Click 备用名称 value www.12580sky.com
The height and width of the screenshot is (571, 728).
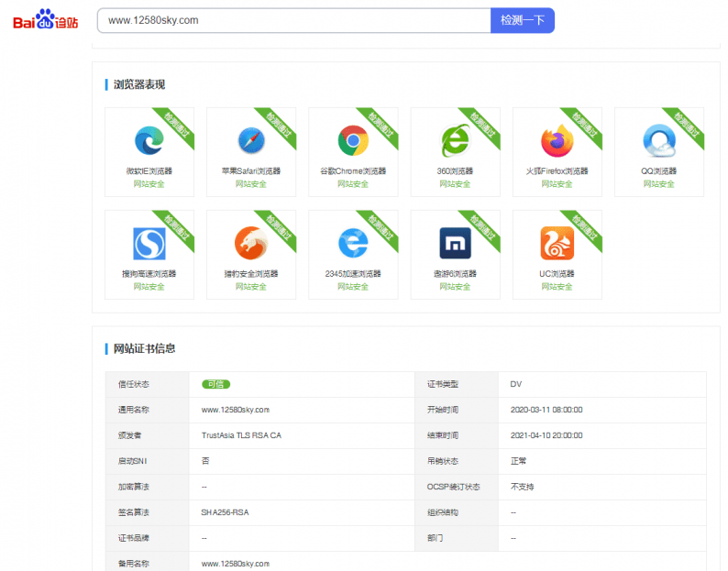236,564
